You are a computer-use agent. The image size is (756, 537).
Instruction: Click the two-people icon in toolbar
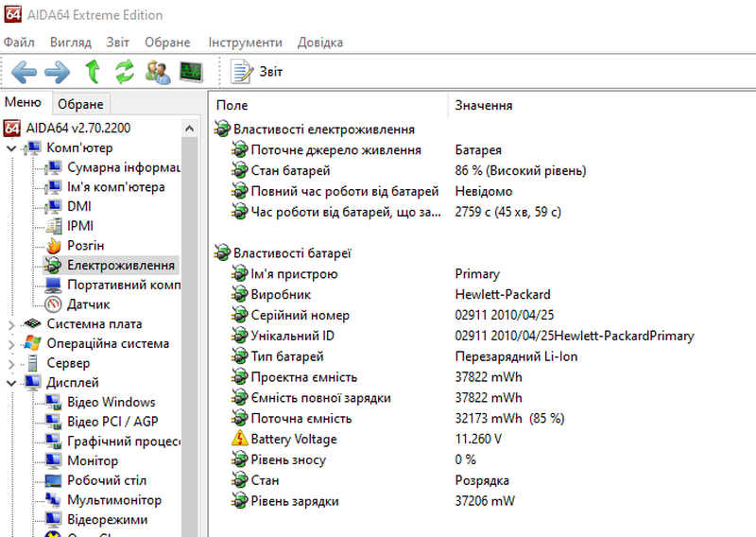pyautogui.click(x=158, y=71)
